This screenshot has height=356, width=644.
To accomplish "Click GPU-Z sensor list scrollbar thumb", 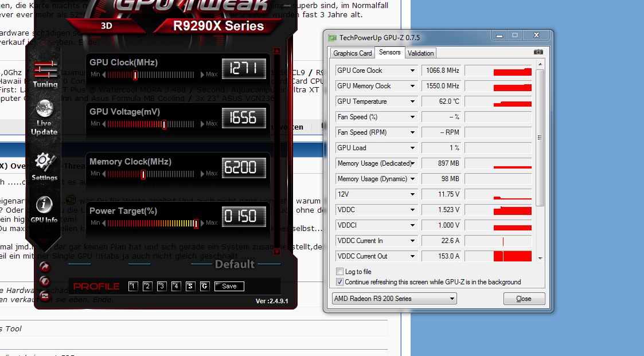I will click(x=540, y=138).
